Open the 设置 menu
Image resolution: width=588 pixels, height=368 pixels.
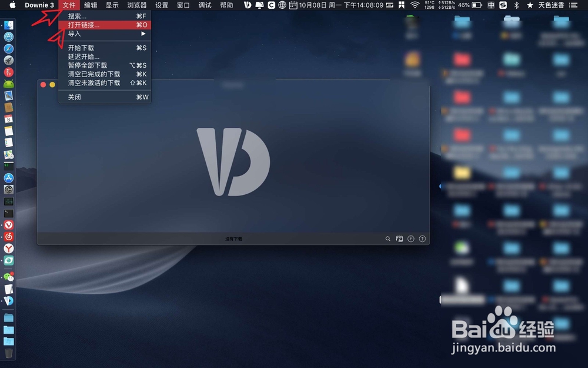click(x=162, y=5)
